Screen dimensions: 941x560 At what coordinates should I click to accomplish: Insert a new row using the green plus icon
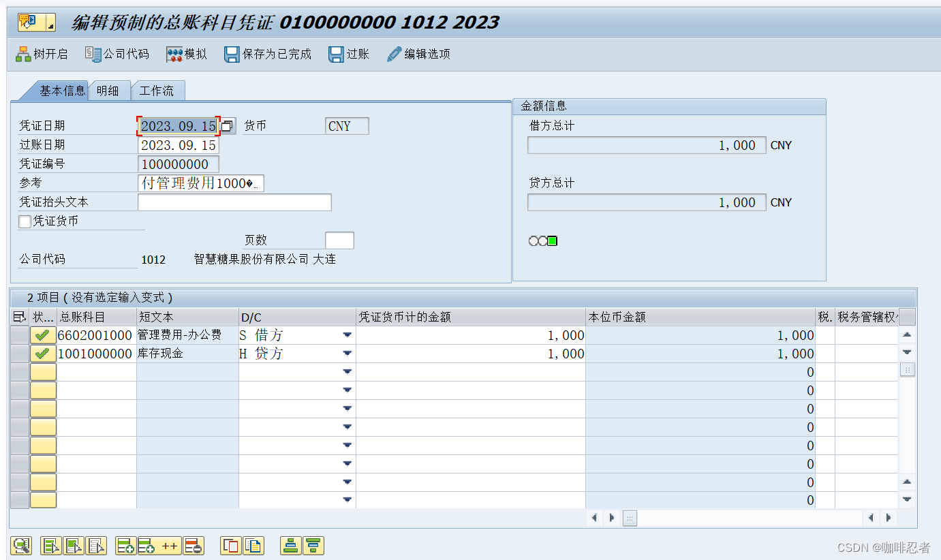tap(125, 546)
